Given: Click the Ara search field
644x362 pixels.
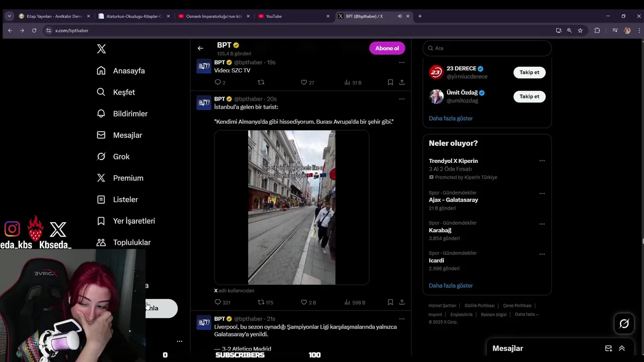Looking at the screenshot, I should tap(487, 48).
